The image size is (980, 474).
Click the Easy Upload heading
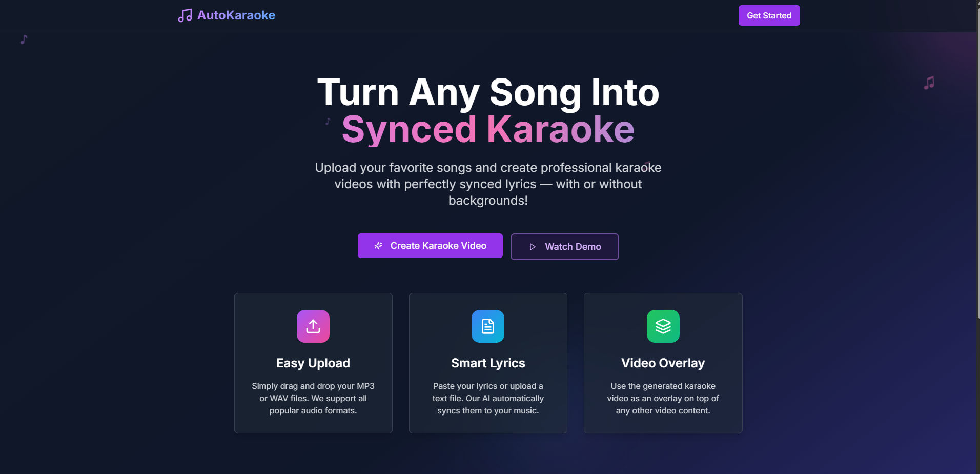[313, 363]
